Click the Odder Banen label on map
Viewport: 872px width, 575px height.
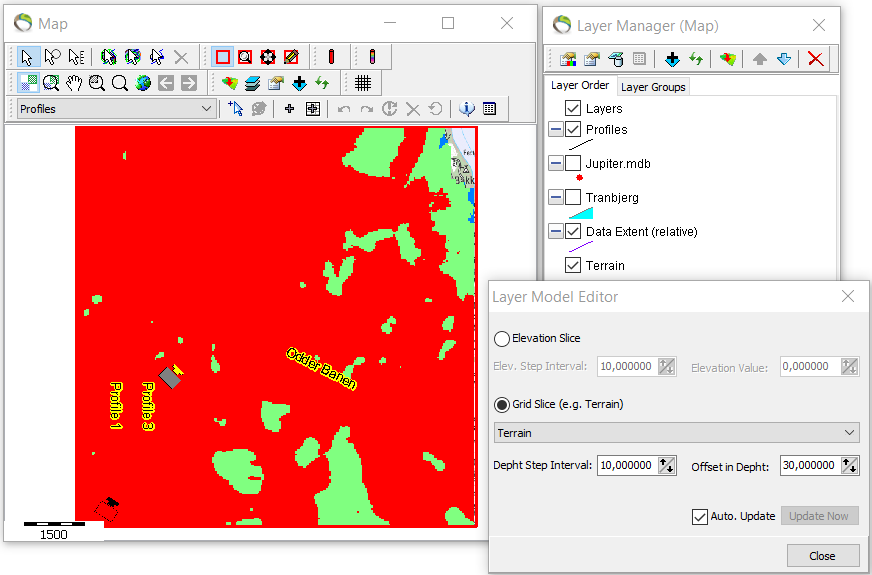point(321,368)
